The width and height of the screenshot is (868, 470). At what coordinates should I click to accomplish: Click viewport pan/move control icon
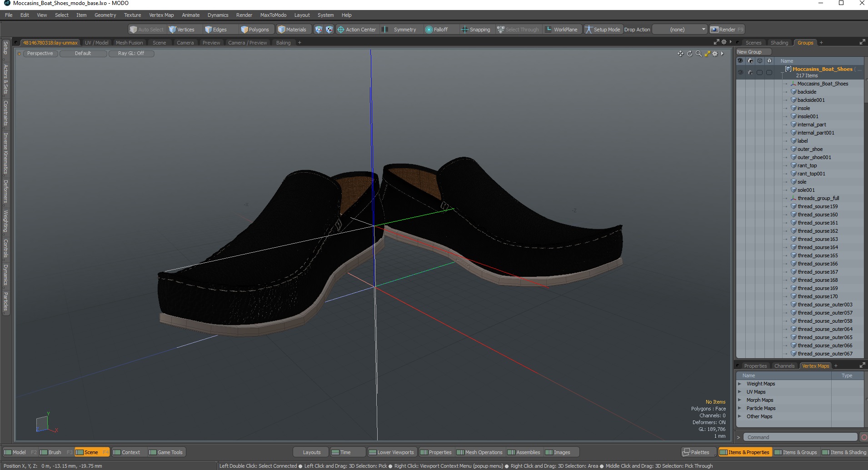point(680,54)
